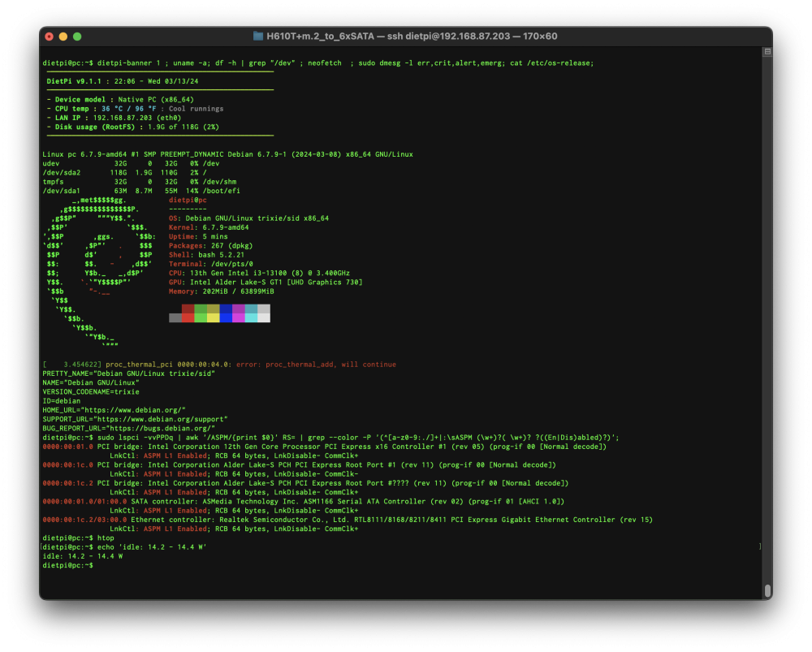Click the 'BUG_REPORT_URL' bugs.debian.org line
The width and height of the screenshot is (812, 652).
(x=128, y=428)
